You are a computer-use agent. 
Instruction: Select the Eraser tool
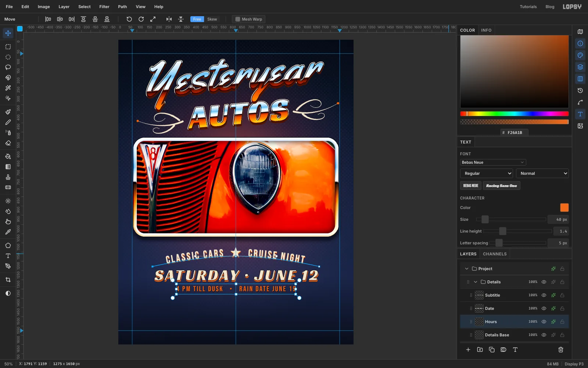(x=8, y=143)
